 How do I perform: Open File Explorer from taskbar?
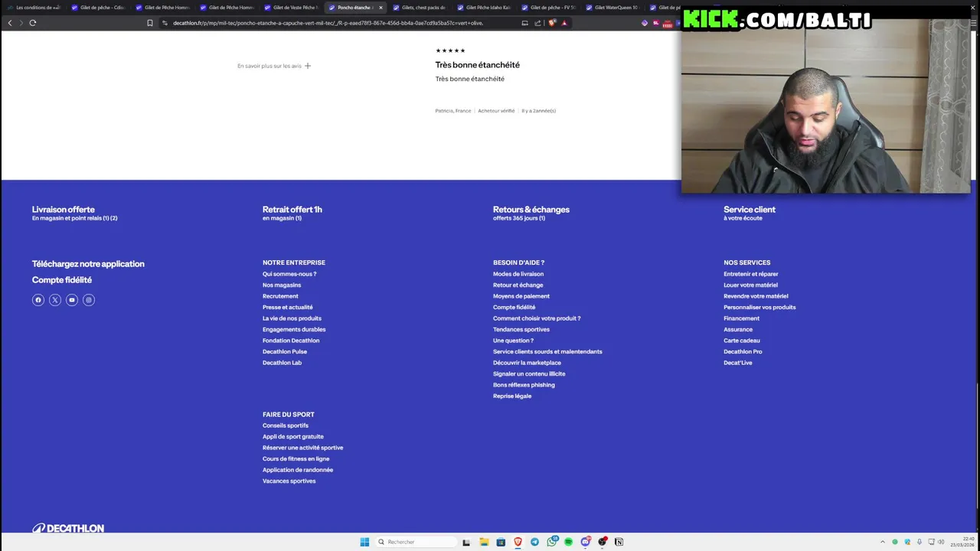point(484,542)
